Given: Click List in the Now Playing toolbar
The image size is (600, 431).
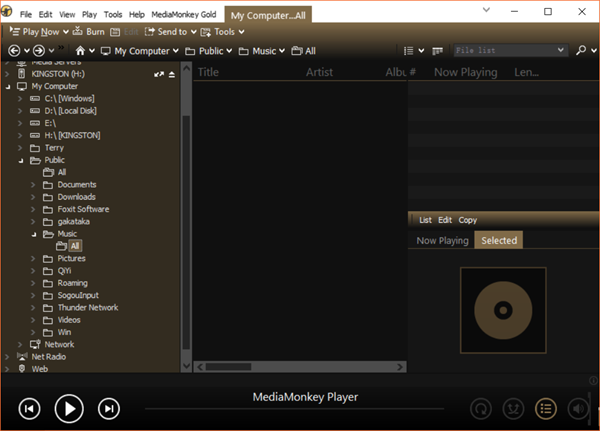Looking at the screenshot, I should pos(425,220).
